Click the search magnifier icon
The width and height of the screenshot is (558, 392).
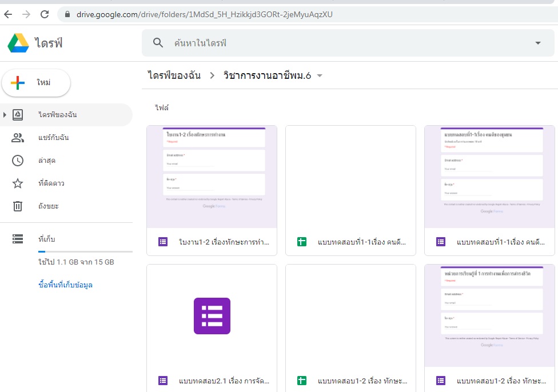[158, 43]
